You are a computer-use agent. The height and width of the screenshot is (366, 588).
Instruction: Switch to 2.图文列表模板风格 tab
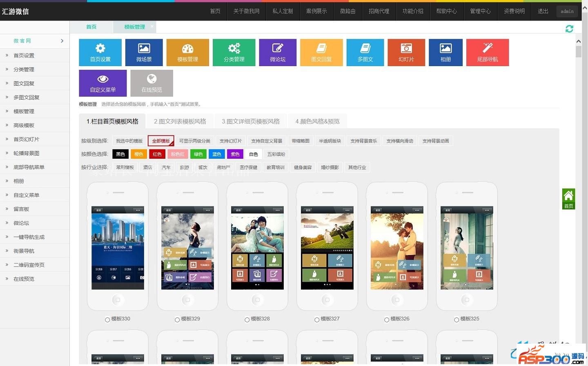pyautogui.click(x=180, y=121)
